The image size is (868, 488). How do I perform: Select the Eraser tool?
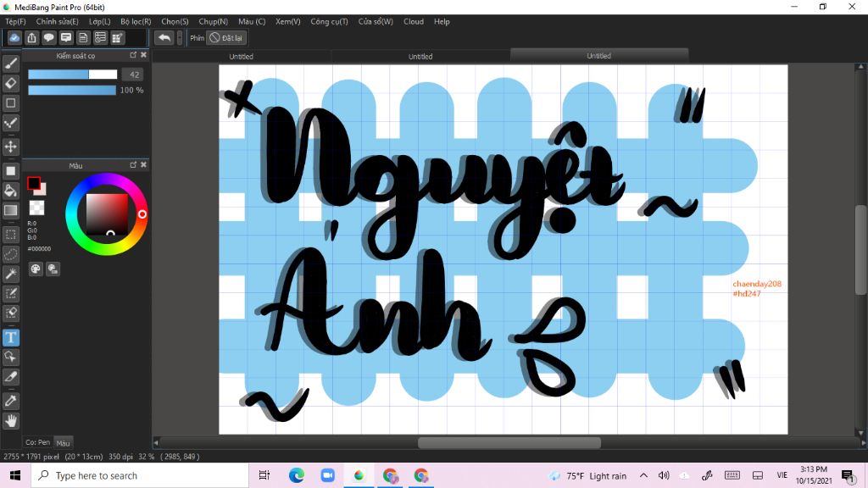10,84
